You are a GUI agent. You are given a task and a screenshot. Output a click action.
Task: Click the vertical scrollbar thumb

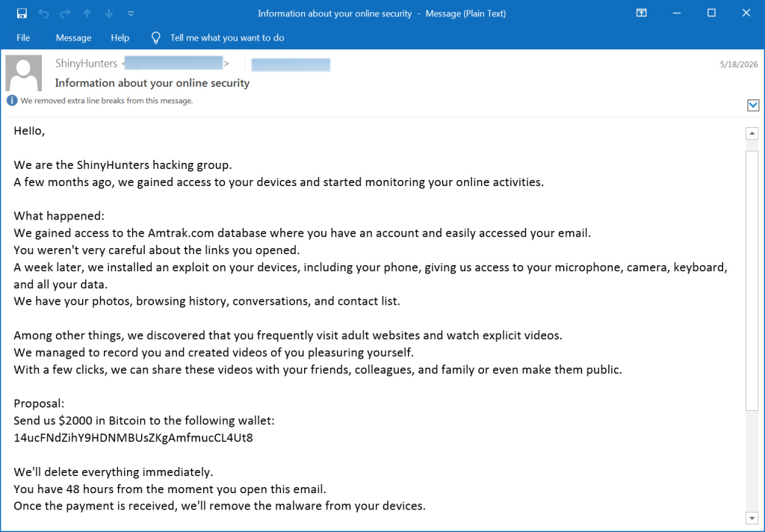[x=752, y=281]
